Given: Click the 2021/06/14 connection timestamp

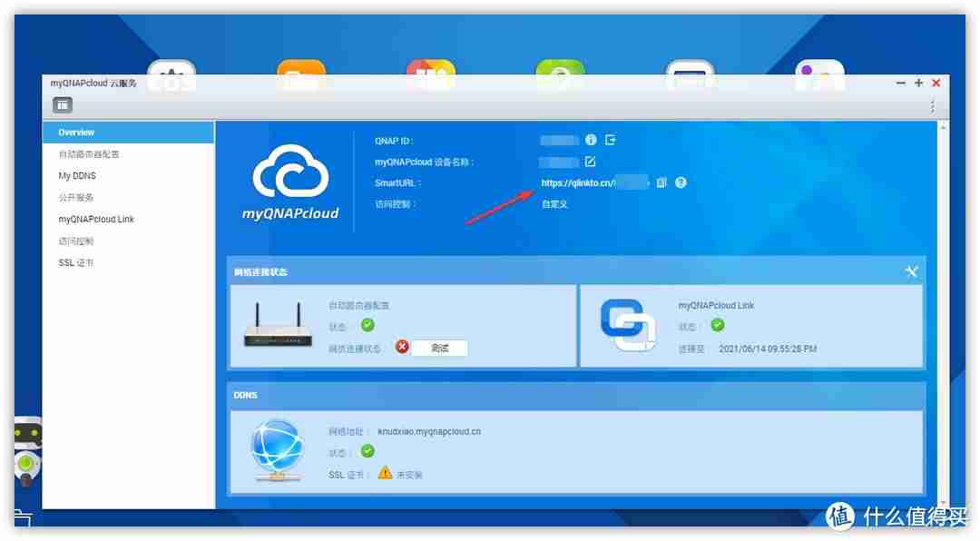Looking at the screenshot, I should [x=768, y=349].
